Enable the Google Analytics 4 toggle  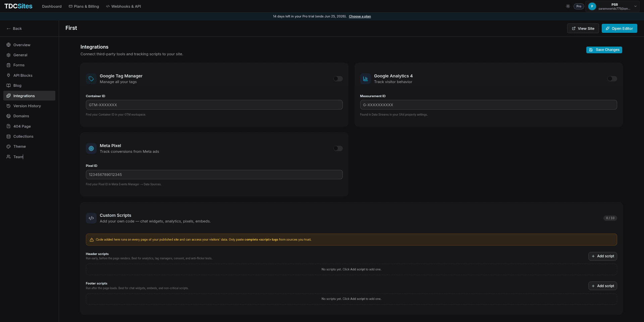point(612,79)
